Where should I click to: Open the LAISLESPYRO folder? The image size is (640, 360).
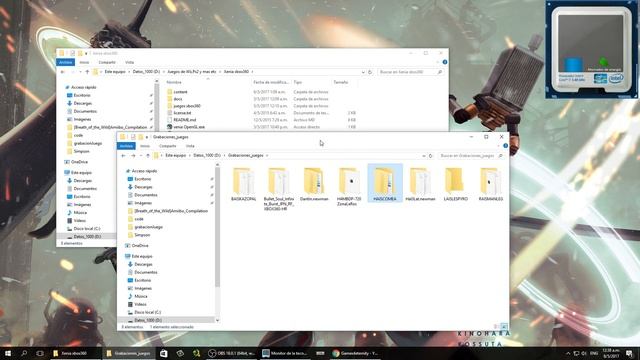456,184
